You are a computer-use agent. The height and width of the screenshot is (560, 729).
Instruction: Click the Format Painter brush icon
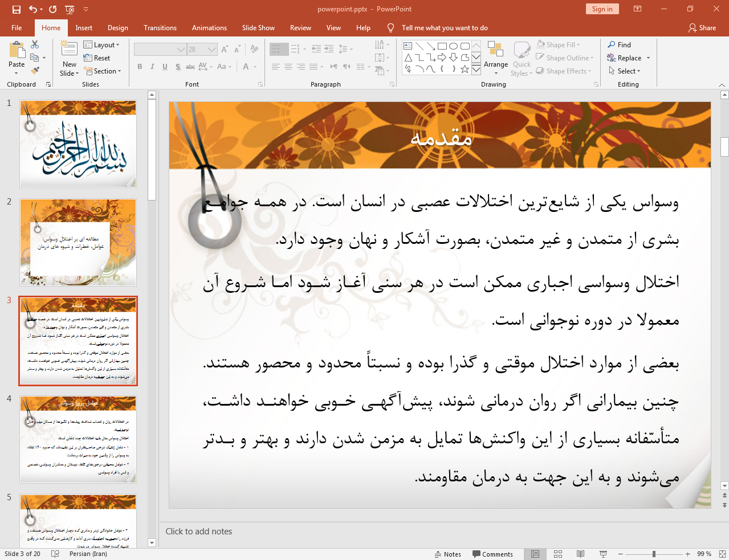(x=35, y=71)
